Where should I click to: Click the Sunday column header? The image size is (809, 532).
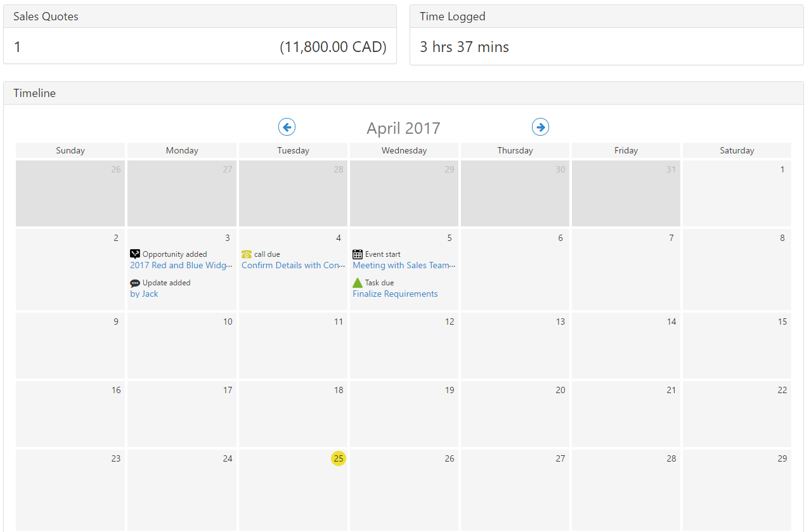click(x=70, y=150)
